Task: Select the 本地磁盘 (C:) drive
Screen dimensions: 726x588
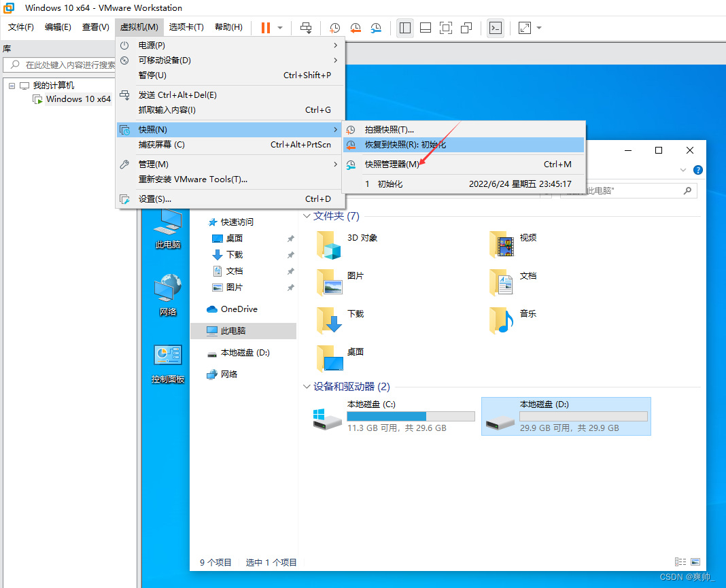Action: point(394,416)
